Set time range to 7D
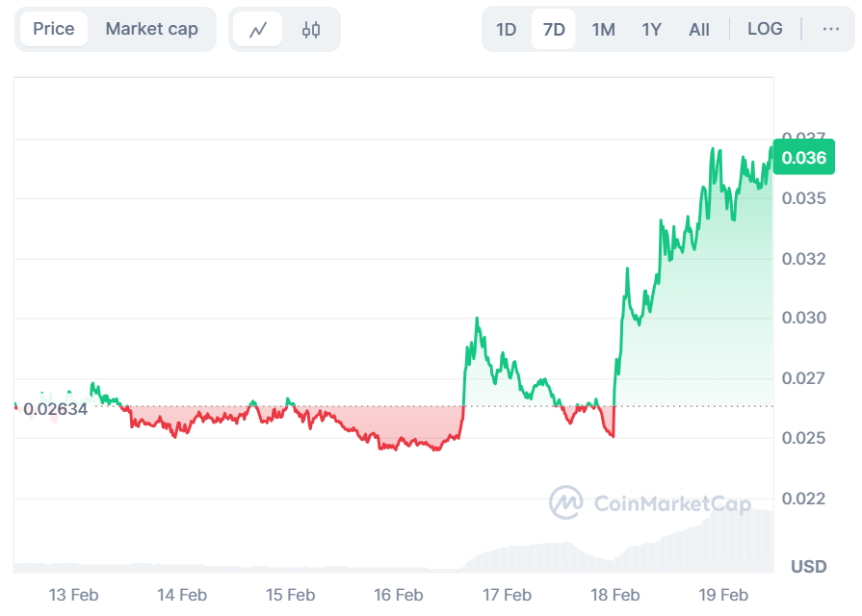Image resolution: width=862 pixels, height=616 pixels. [554, 30]
